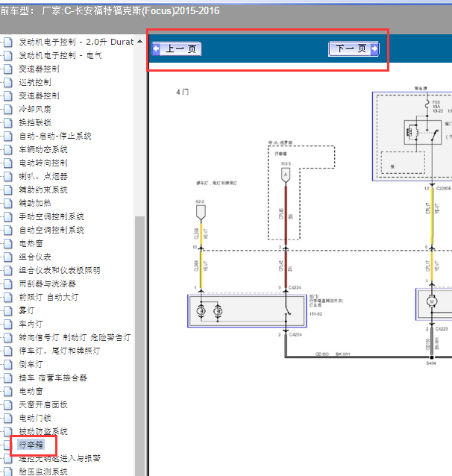Click document icon beside 车内灯
Viewport: 452px width, 476px height.
[8, 324]
